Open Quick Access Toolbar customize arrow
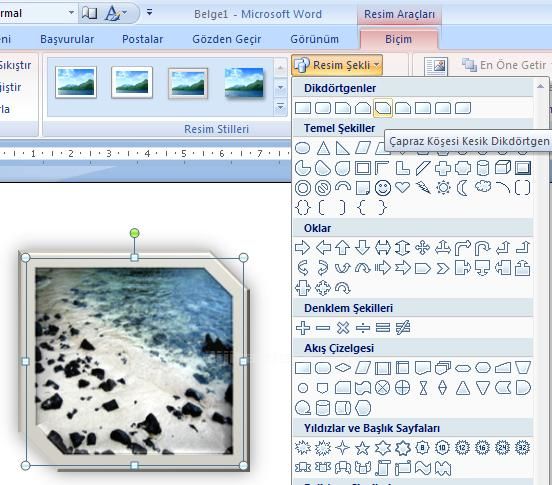This screenshot has height=485, width=552. (150, 13)
